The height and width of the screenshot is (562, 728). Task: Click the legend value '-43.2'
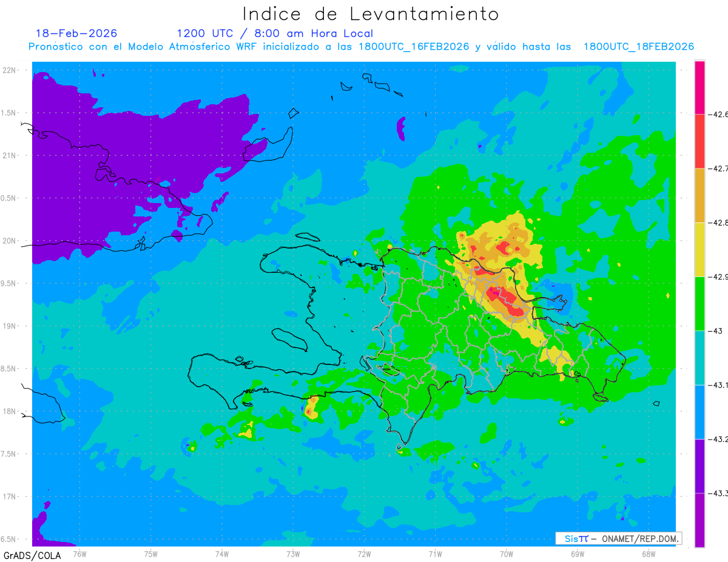click(718, 439)
